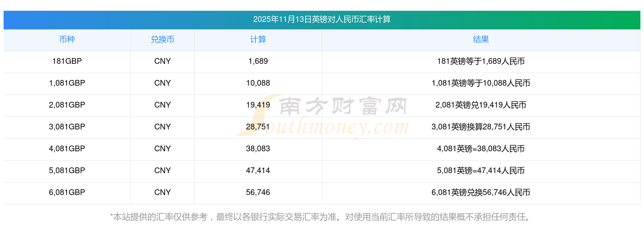This screenshot has height=228, width=644.
Task: Click result 2,081英镑兑19,419人民币
Action: (x=481, y=105)
